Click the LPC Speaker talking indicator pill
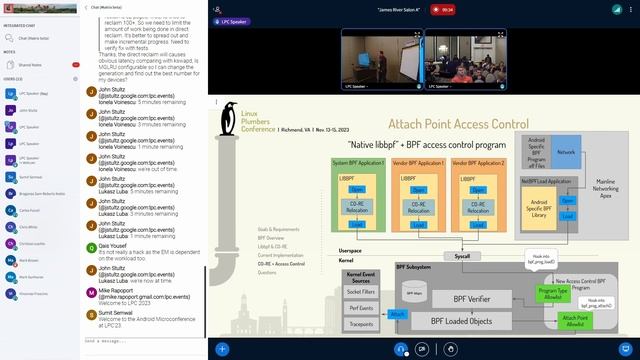The height and width of the screenshot is (360, 640). pyautogui.click(x=231, y=22)
